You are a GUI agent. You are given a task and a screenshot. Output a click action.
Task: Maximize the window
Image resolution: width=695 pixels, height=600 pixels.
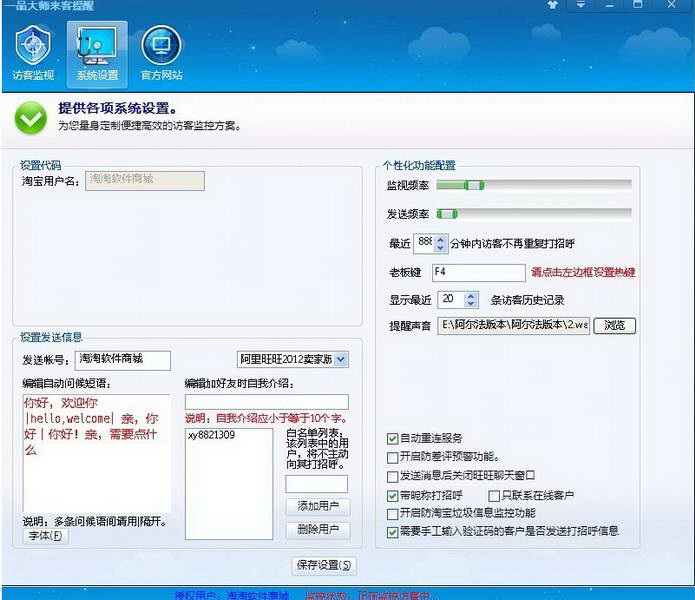tap(638, 5)
